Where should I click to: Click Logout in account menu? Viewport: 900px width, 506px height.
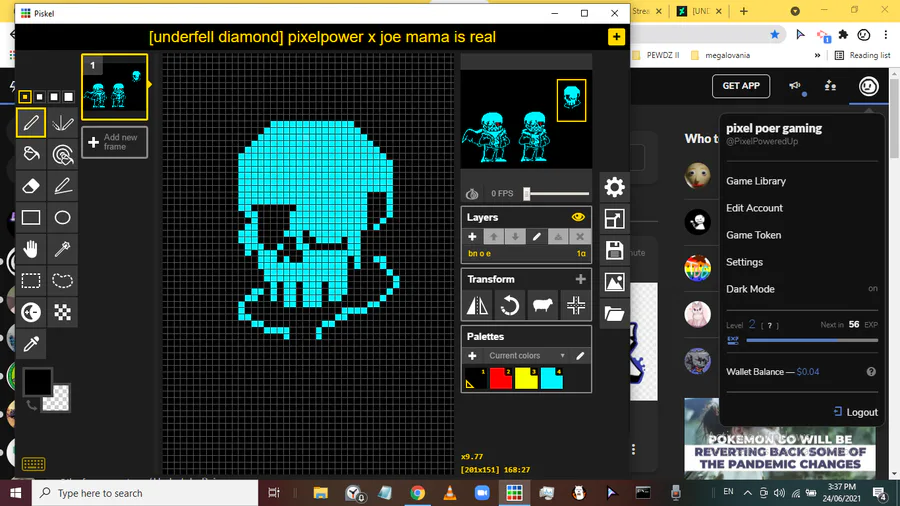(x=855, y=412)
